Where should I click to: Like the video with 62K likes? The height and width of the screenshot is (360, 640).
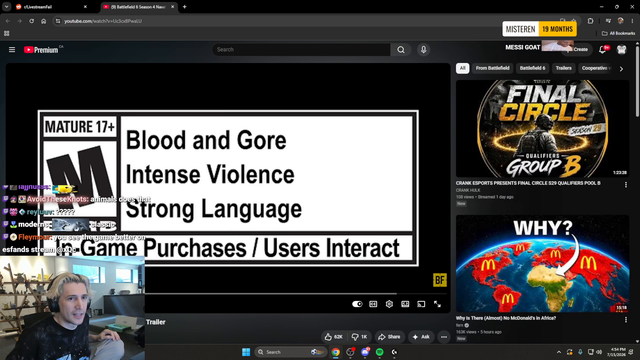pos(333,337)
